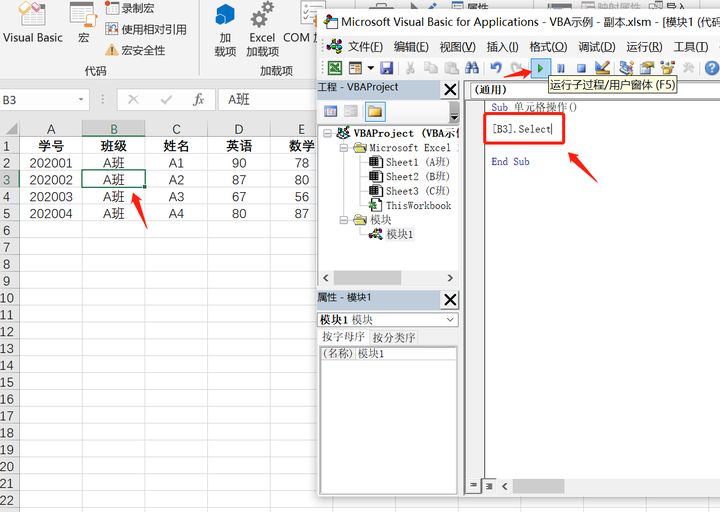Open 模块1 object dropdown in properties panel
The height and width of the screenshot is (512, 720).
[x=450, y=320]
